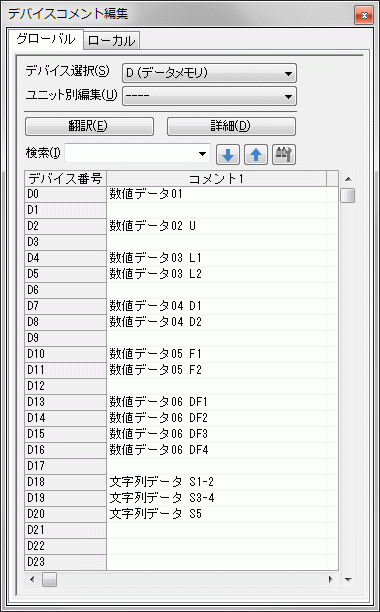Click the horizontal scrollbar left arrow
Image resolution: width=380 pixels, height=612 pixels.
click(32, 579)
